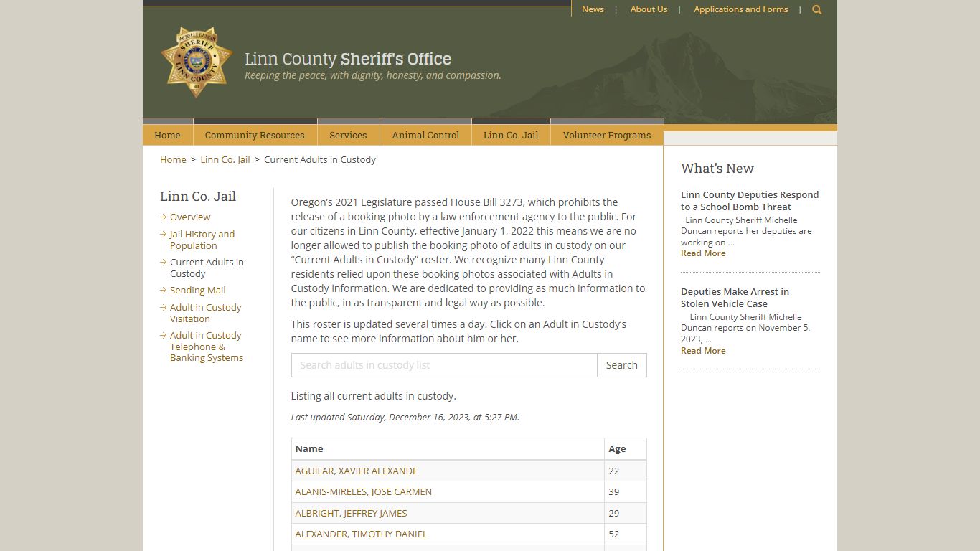Read More about School Bomb Threat
This screenshot has height=551, width=980.
[703, 253]
